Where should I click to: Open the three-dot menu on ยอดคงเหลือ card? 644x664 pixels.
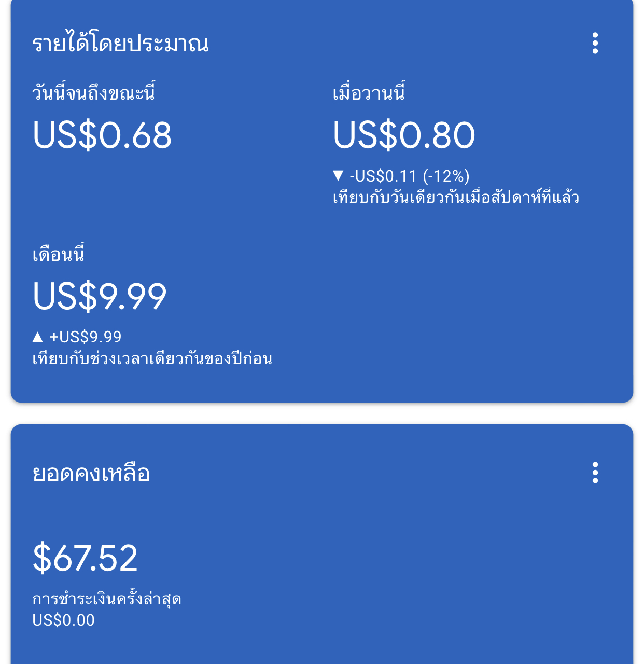pos(595,473)
